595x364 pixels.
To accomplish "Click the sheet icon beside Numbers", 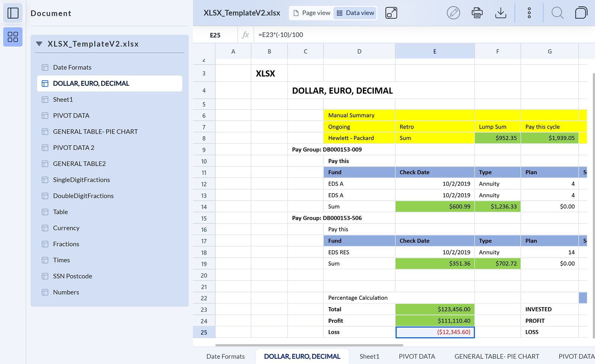I will pos(45,292).
